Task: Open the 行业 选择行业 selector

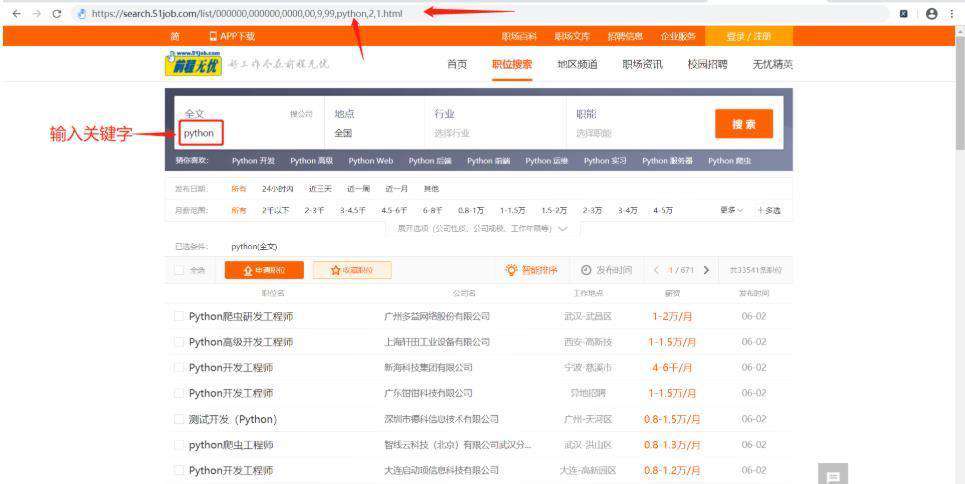Action: pyautogui.click(x=495, y=123)
